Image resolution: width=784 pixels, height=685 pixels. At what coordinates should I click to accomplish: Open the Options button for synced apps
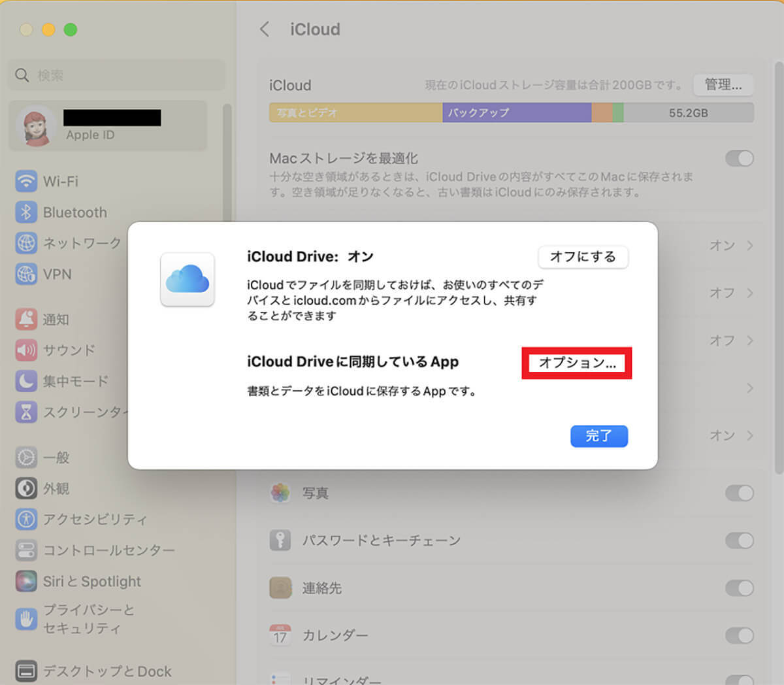[577, 363]
